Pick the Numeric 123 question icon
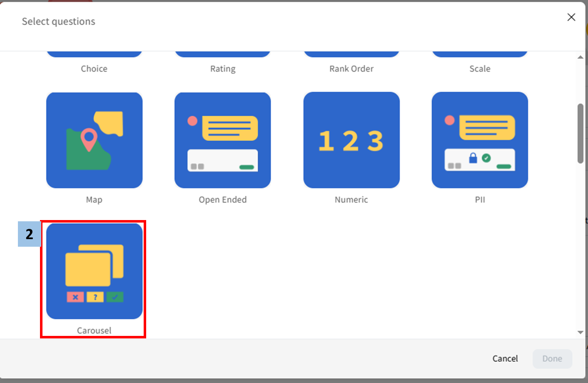Screen dimensions: 588x383 tap(351, 140)
